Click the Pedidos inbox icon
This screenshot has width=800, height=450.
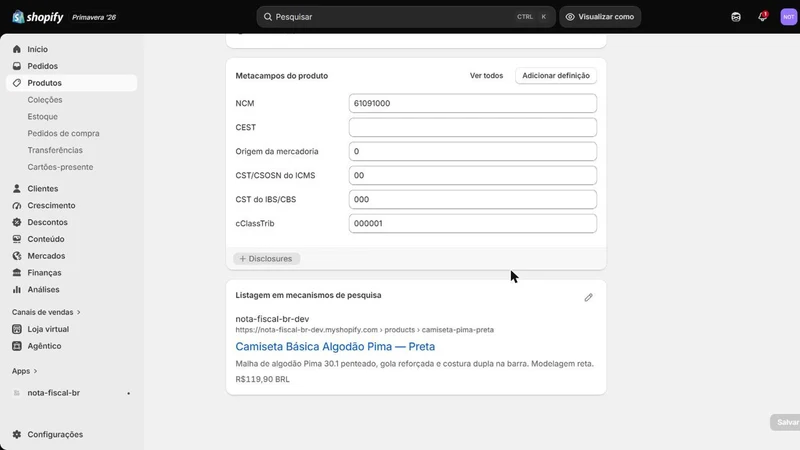click(x=17, y=66)
